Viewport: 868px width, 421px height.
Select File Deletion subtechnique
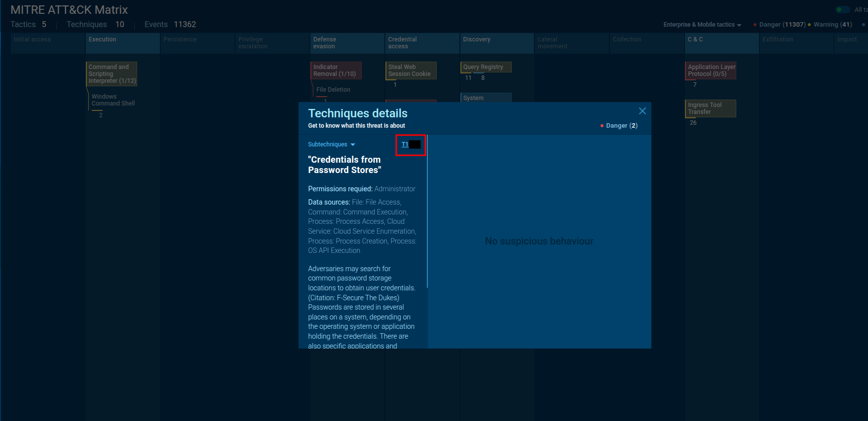(333, 90)
